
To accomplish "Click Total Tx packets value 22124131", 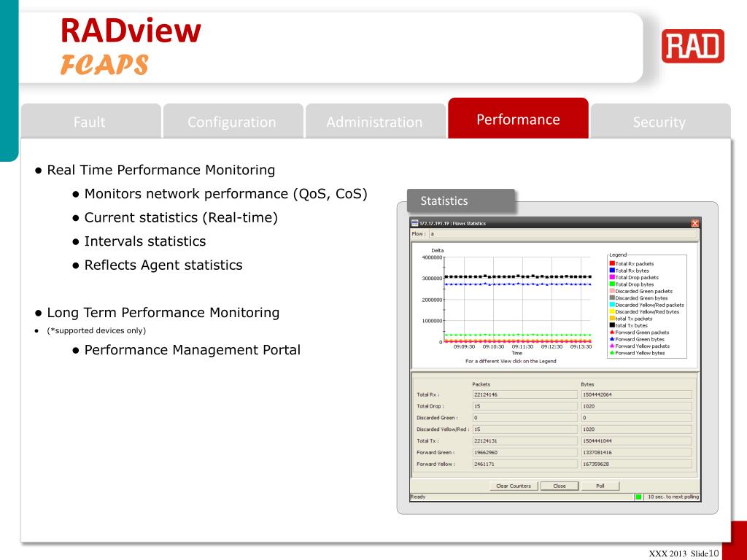I will pos(525,441).
